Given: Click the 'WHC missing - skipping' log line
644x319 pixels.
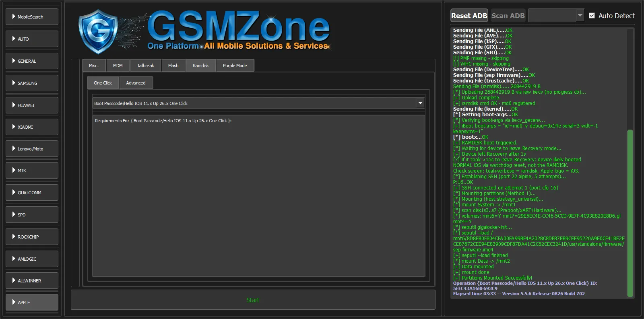Looking at the screenshot, I should pyautogui.click(x=482, y=64).
